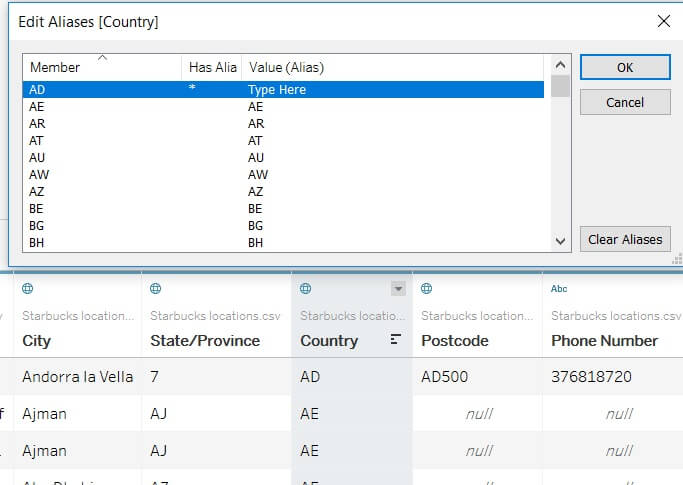Click the scroll-up arrow in the alias list
Viewport: 683px width, 485px height.
(x=561, y=65)
